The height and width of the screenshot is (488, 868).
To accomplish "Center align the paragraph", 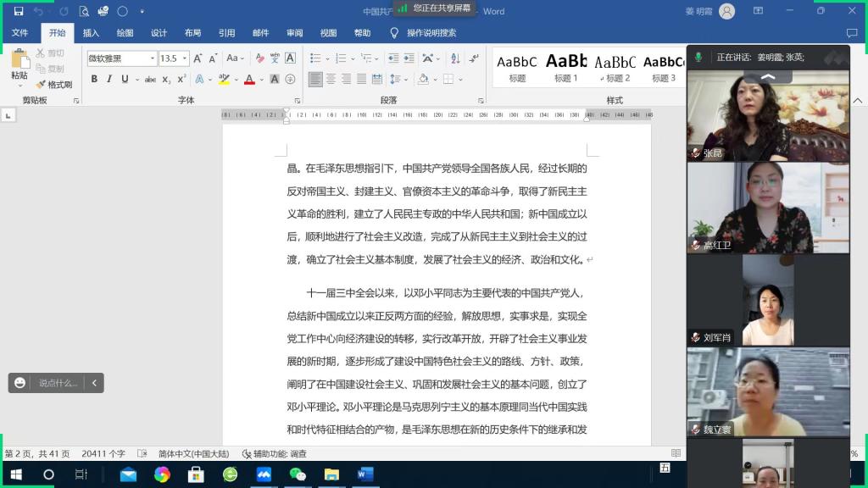I will pos(331,80).
